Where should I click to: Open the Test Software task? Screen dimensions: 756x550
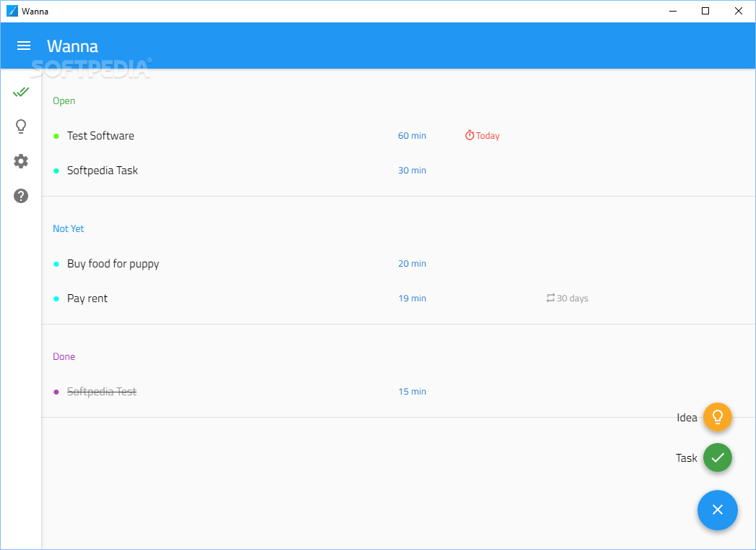(100, 135)
